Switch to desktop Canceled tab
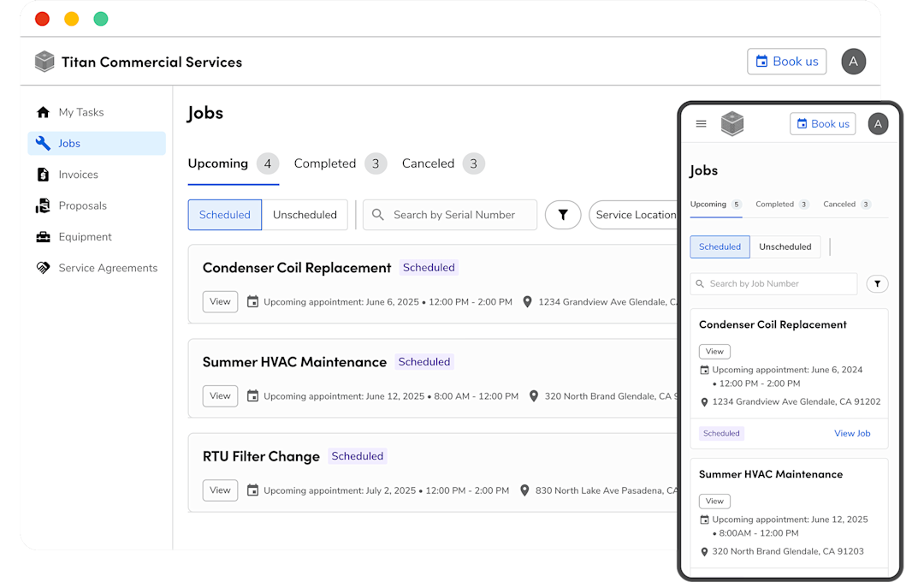This screenshot has height=582, width=924. [443, 163]
